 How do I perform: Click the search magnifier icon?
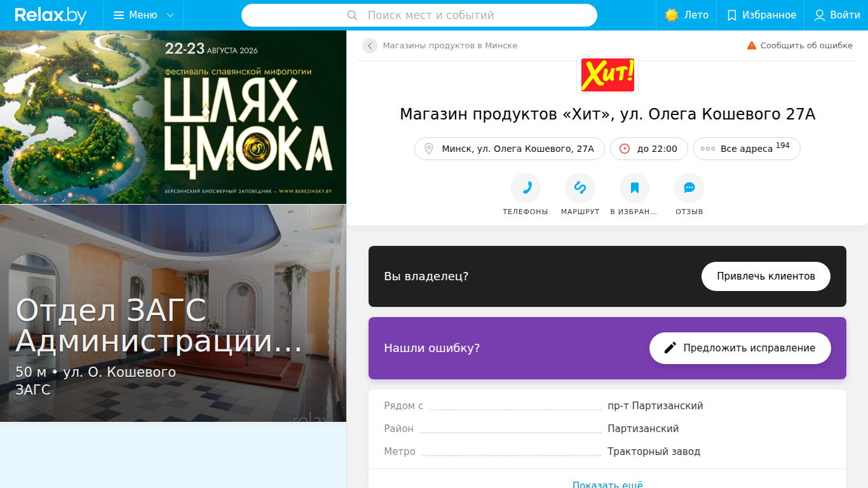[353, 15]
